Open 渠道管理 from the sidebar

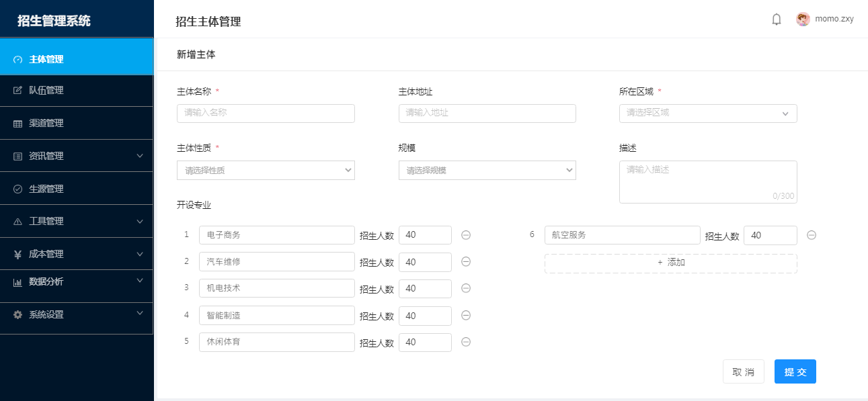click(x=77, y=124)
